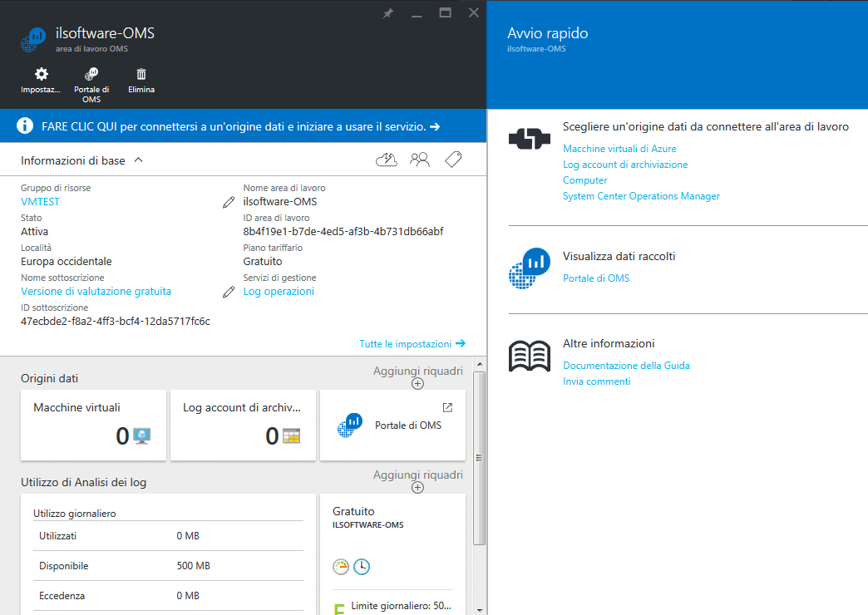
Task: Click the Europa occidentale location value
Action: [x=67, y=261]
